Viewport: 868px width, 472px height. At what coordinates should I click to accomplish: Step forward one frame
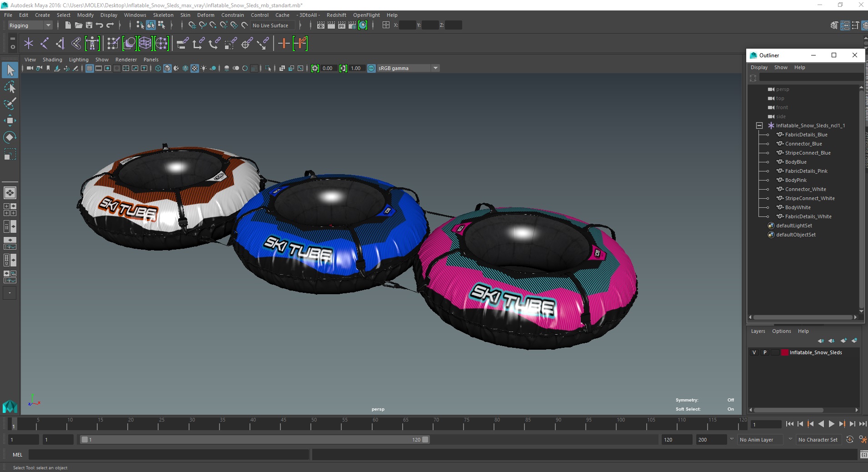(x=852, y=424)
